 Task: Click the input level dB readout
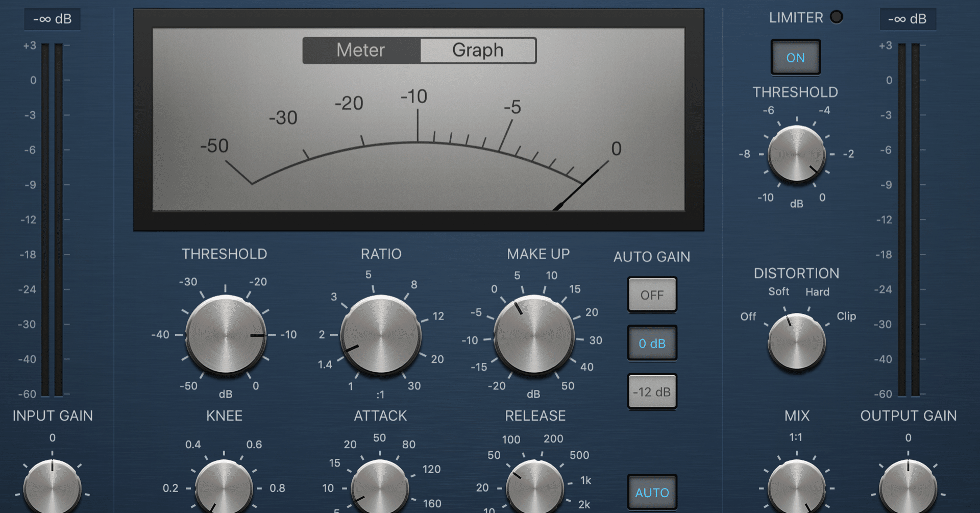coord(52,19)
